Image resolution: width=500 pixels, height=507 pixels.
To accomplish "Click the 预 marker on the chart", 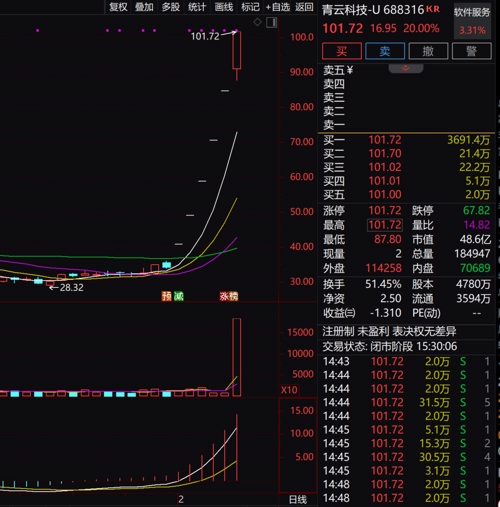I will (166, 296).
